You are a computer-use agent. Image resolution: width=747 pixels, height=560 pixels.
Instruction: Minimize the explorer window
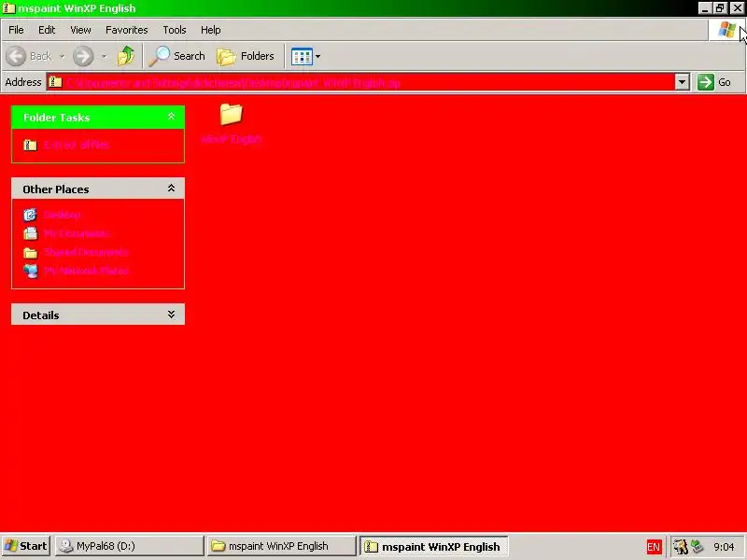pyautogui.click(x=705, y=8)
